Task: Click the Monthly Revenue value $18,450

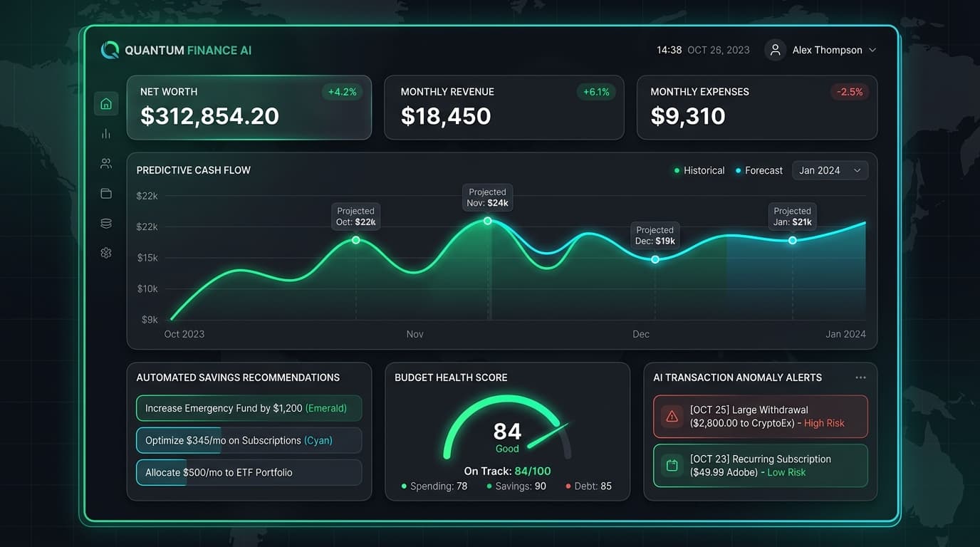Action: pos(446,116)
